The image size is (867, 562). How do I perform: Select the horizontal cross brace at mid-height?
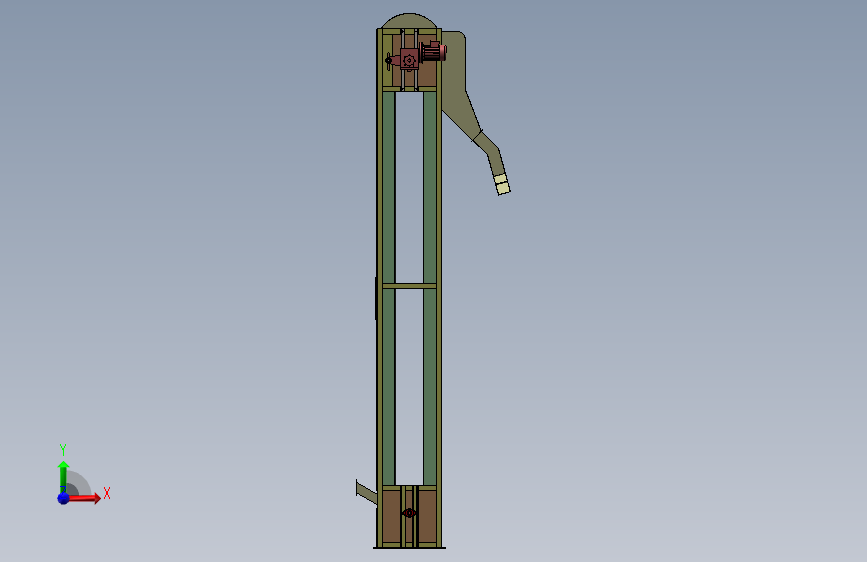(x=409, y=286)
